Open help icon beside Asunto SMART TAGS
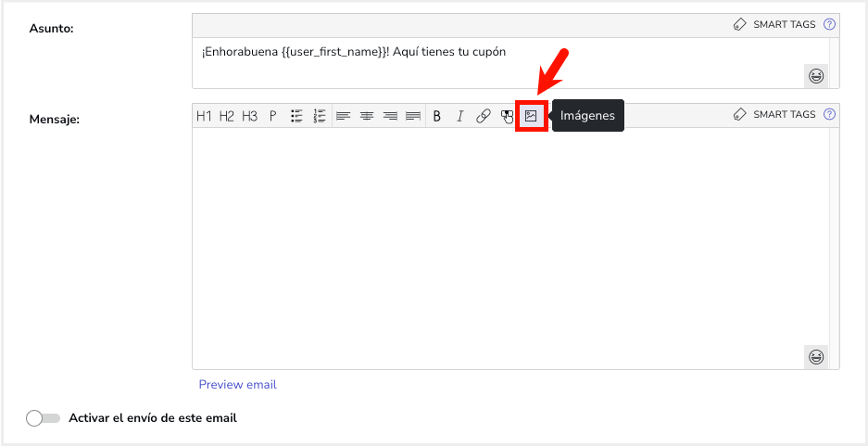 (x=829, y=24)
